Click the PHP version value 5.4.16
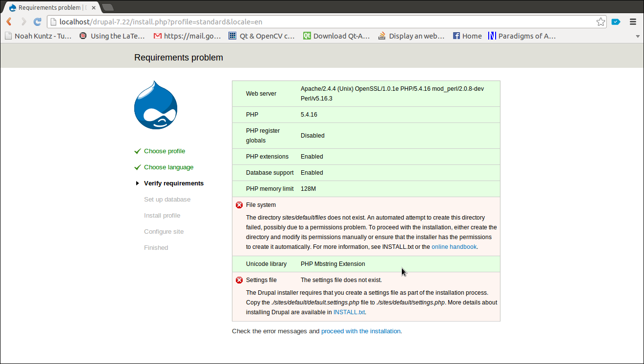 (309, 115)
